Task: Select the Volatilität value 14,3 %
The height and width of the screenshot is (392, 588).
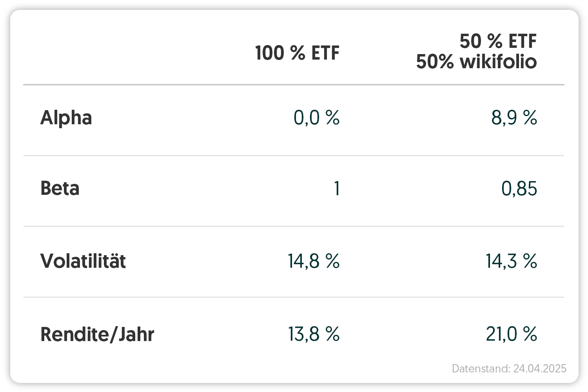Action: coord(511,261)
